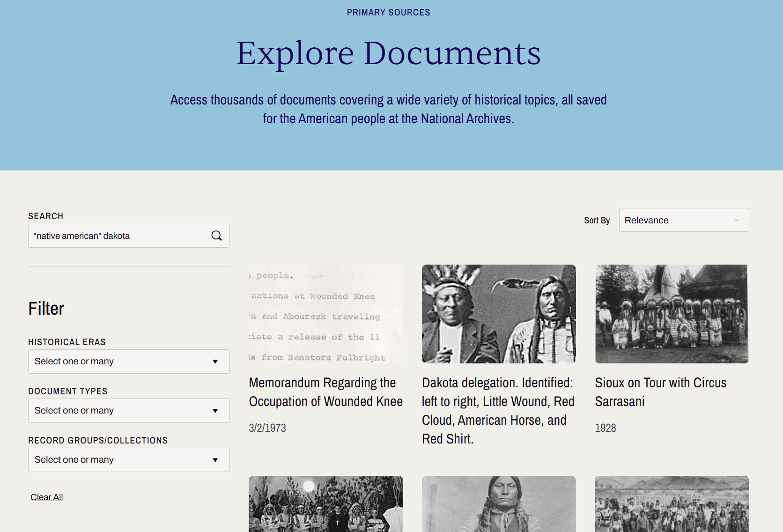Image resolution: width=783 pixels, height=532 pixels.
Task: Click the Clear All filters link
Action: point(46,497)
